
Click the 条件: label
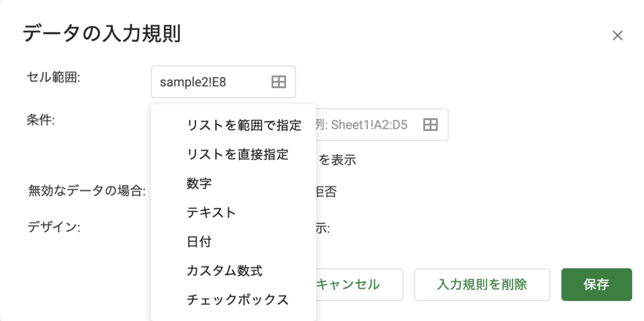(x=41, y=120)
